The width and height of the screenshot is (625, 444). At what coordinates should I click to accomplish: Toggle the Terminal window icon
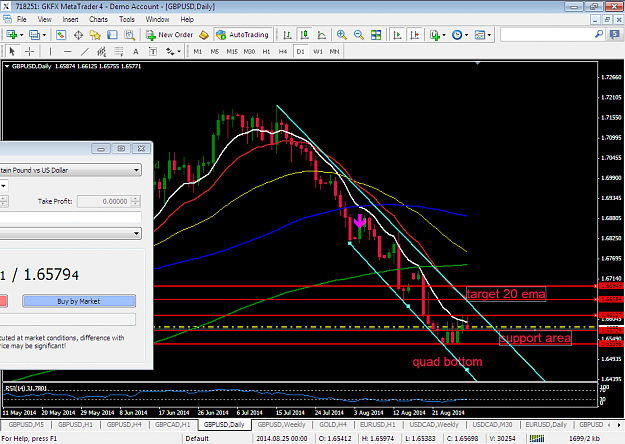[x=112, y=35]
